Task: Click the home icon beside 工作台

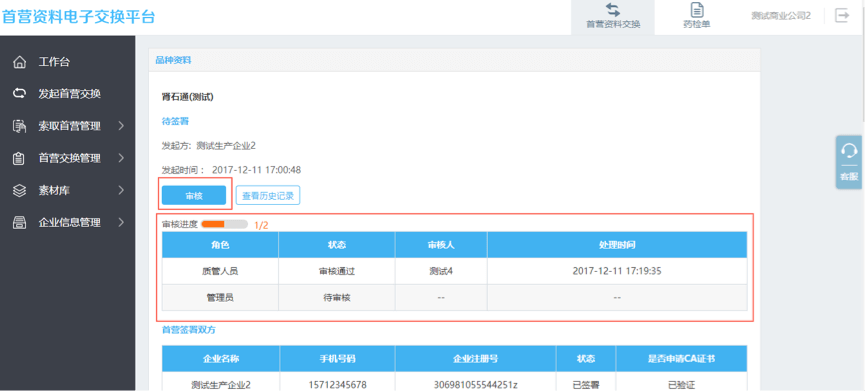Action: pyautogui.click(x=19, y=62)
